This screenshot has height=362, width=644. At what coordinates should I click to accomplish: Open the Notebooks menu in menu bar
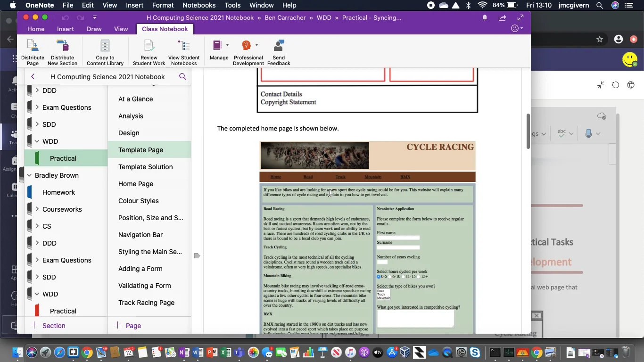tap(199, 5)
